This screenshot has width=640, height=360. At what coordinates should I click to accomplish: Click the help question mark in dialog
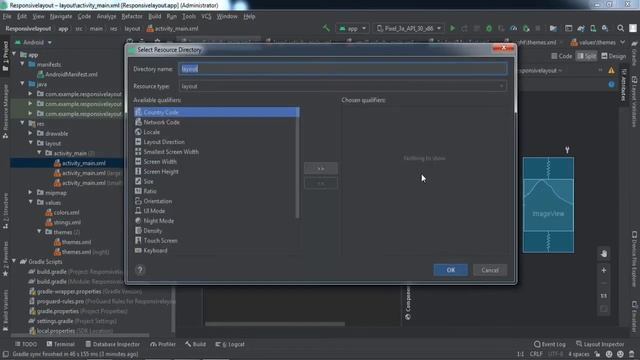140,270
